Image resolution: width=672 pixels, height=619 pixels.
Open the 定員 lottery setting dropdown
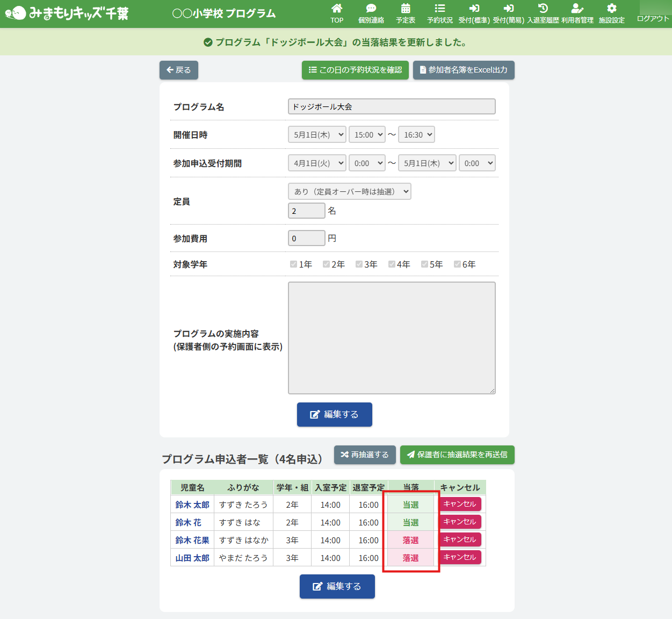[x=350, y=191]
